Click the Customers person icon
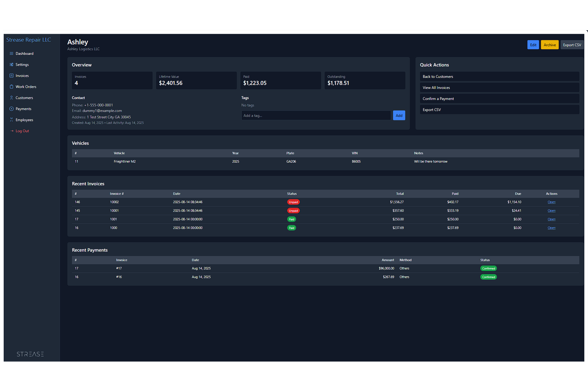Image resolution: width=588 pixels, height=392 pixels. (11, 98)
